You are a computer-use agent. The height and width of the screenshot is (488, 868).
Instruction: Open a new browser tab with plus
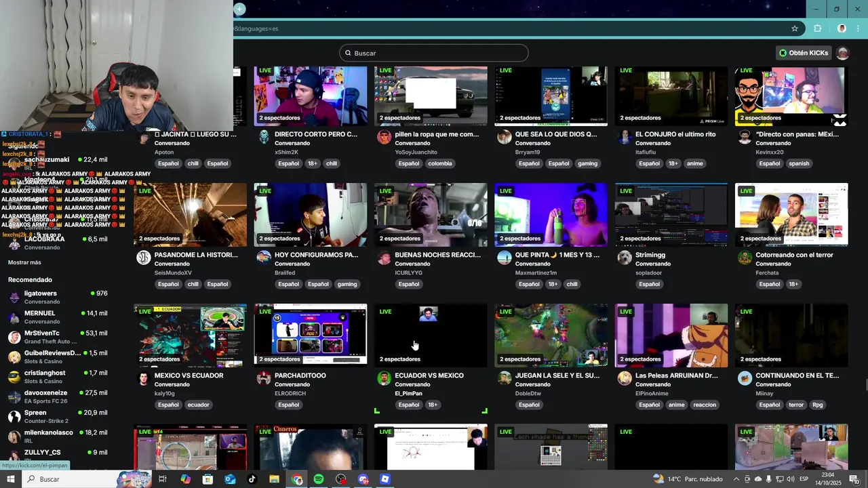click(239, 9)
